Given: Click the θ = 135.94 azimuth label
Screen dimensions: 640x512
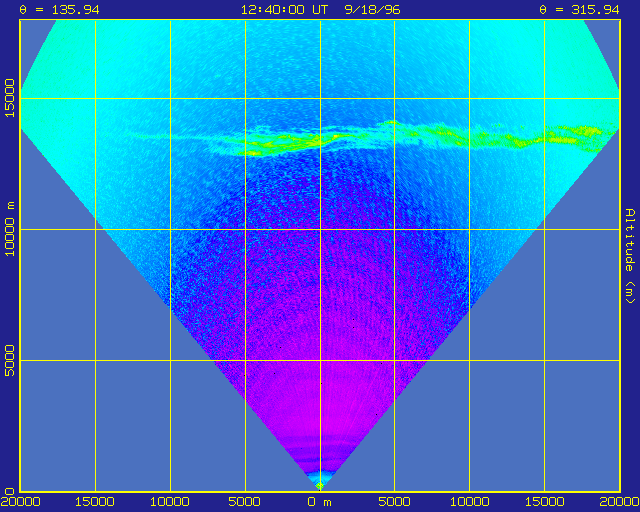Looking at the screenshot, I should coord(60,9).
